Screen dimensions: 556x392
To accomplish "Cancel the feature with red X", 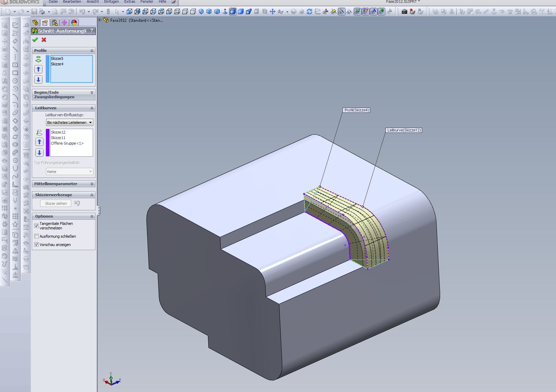I will coord(44,40).
